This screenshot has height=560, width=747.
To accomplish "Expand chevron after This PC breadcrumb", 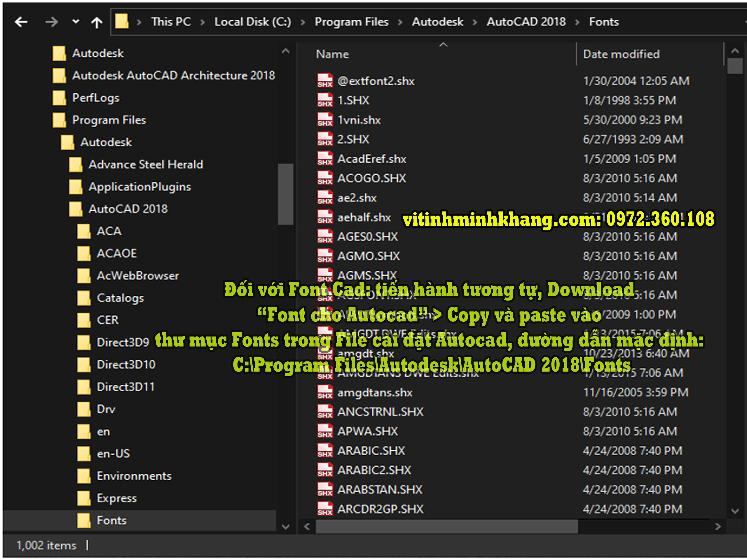I will 203,22.
